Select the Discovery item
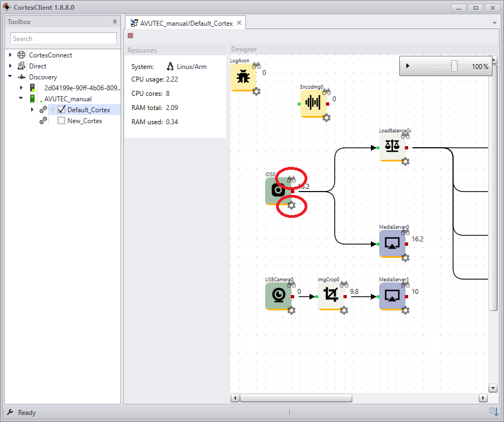The width and height of the screenshot is (504, 422). click(43, 77)
